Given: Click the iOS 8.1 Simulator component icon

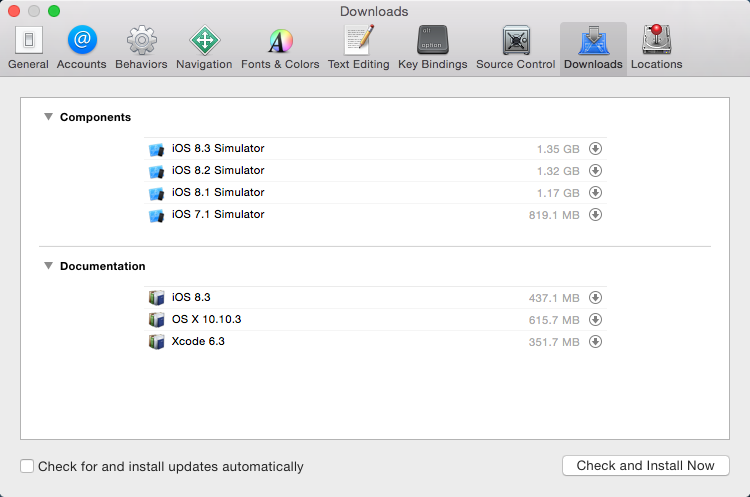Looking at the screenshot, I should [x=156, y=193].
